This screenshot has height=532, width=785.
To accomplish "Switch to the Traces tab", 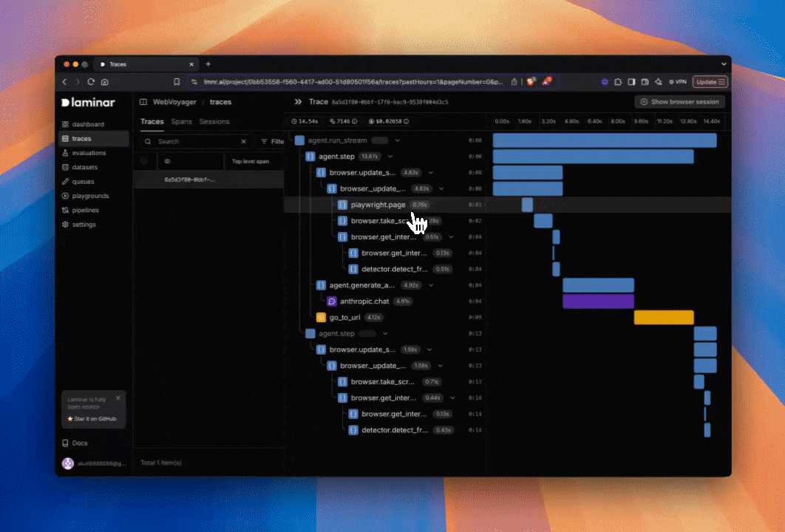I will click(152, 122).
